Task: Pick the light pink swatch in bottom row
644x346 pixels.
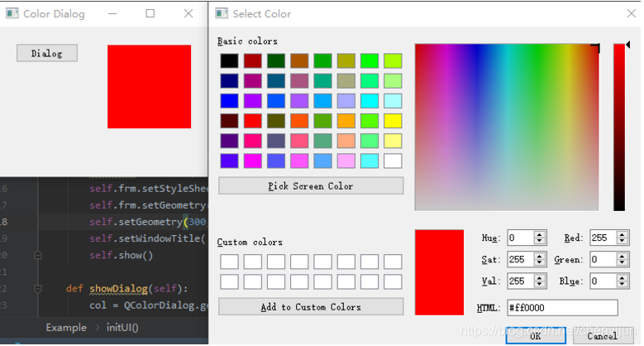Action: [x=346, y=161]
